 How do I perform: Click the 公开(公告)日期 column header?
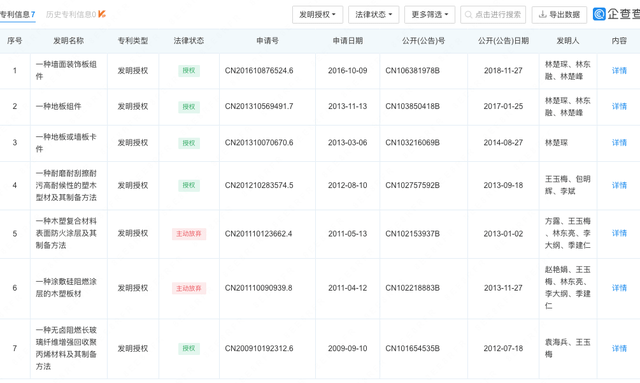tap(503, 41)
